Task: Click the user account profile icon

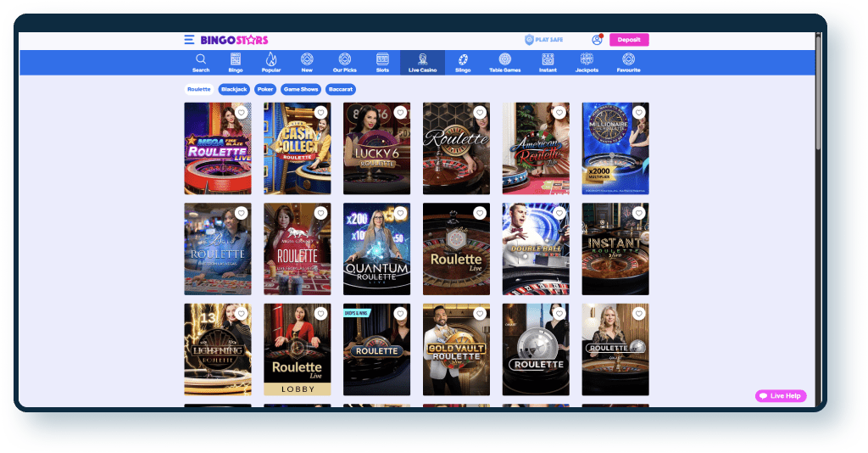Action: (x=597, y=40)
